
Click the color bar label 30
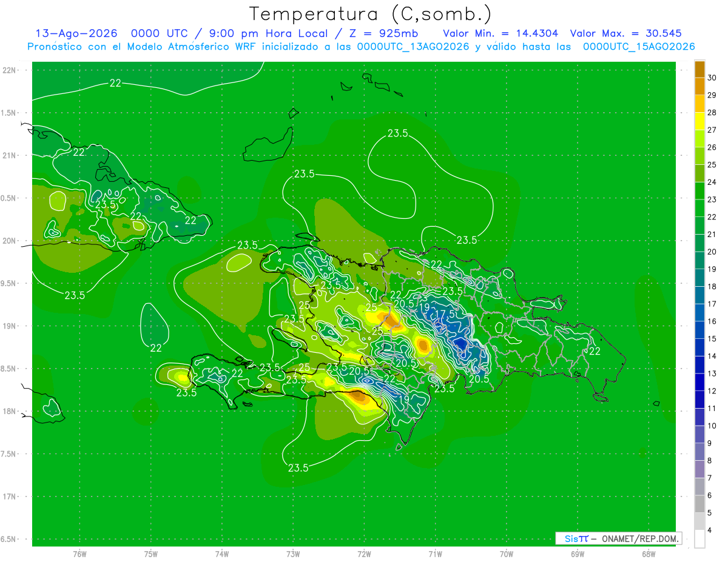point(713,78)
